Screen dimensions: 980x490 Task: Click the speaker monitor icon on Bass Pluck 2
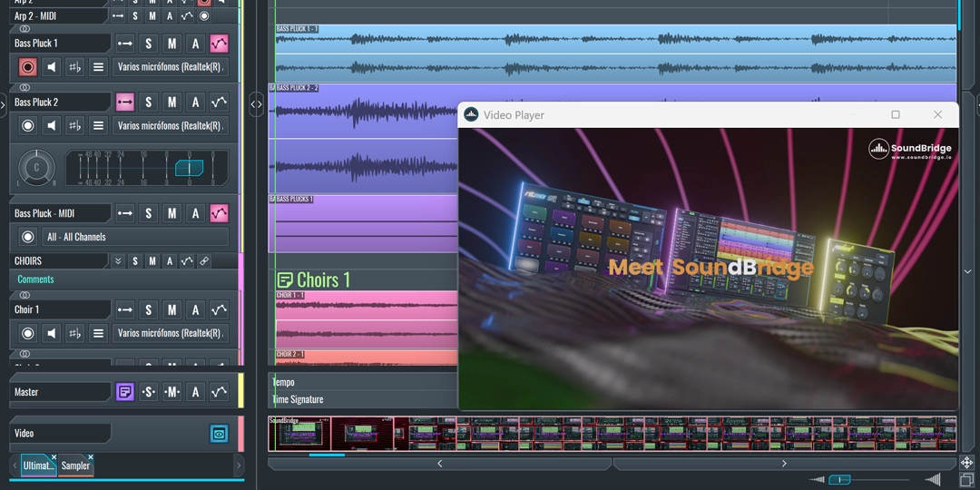click(51, 125)
